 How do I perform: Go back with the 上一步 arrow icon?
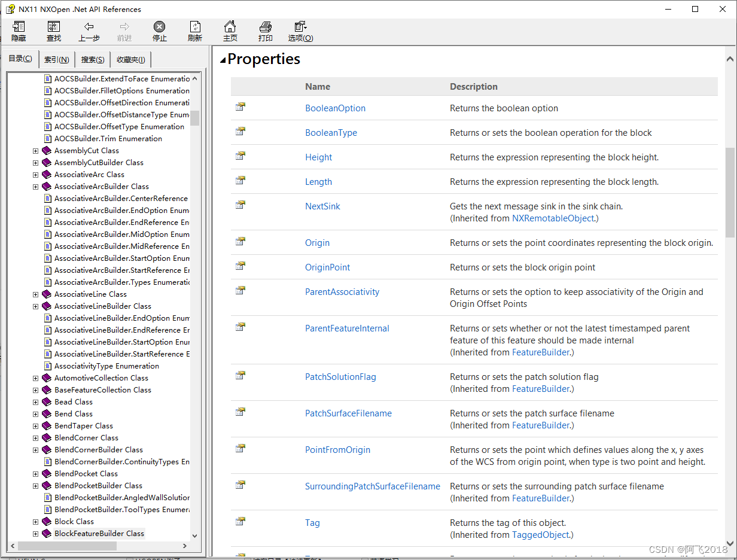[x=89, y=27]
